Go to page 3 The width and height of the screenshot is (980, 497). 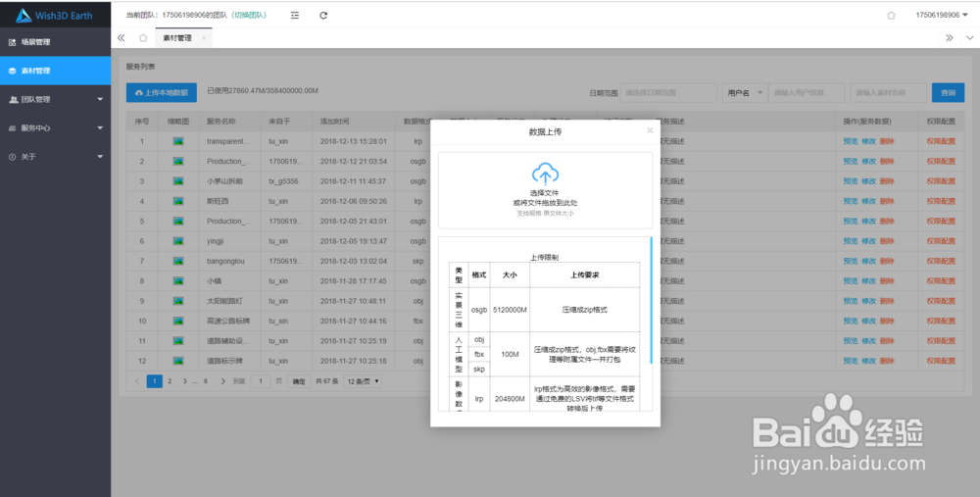coord(184,381)
